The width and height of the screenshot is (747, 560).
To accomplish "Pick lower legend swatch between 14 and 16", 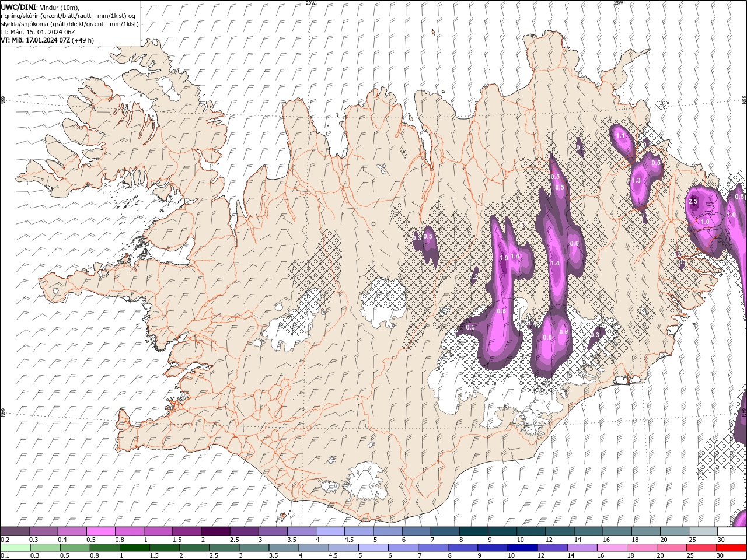I will coord(582,548).
